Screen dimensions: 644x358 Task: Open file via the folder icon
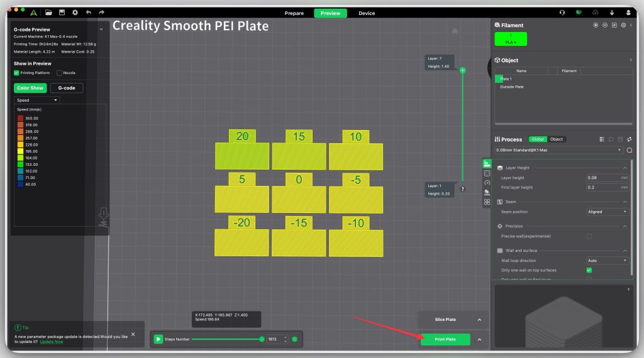49,13
